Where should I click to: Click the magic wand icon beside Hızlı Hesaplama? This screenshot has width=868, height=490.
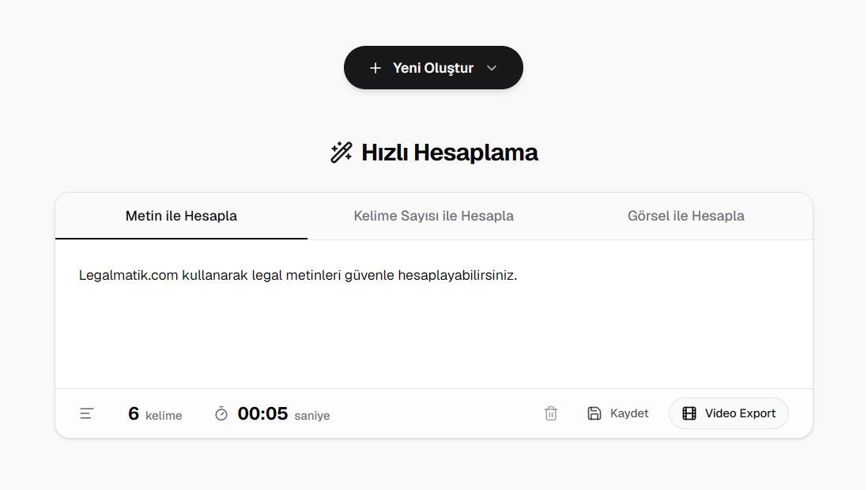point(340,152)
